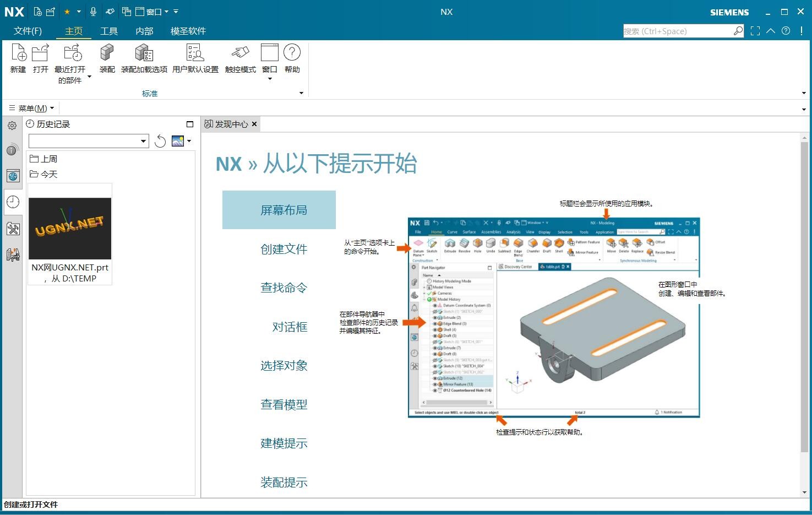Open recently opened parts (最近打开的部件) icon

(x=73, y=53)
